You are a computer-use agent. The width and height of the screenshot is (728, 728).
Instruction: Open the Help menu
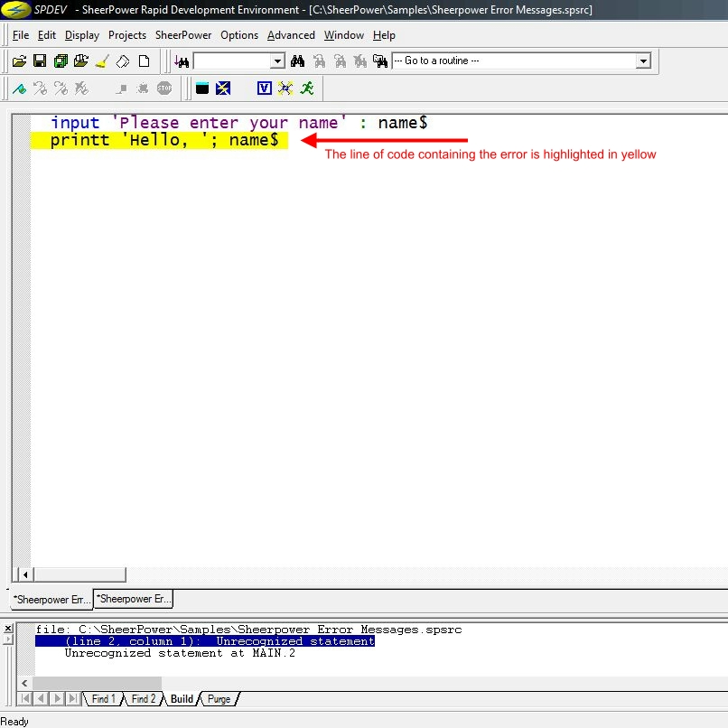click(x=384, y=35)
